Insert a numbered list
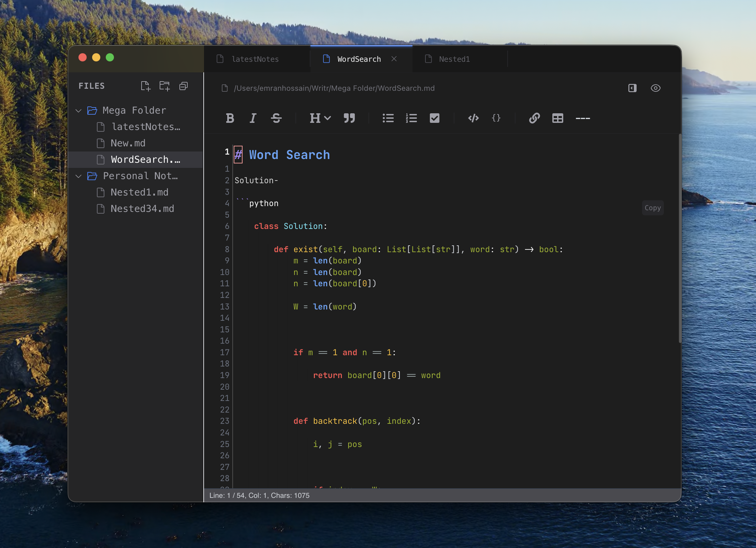756x548 pixels. tap(411, 118)
